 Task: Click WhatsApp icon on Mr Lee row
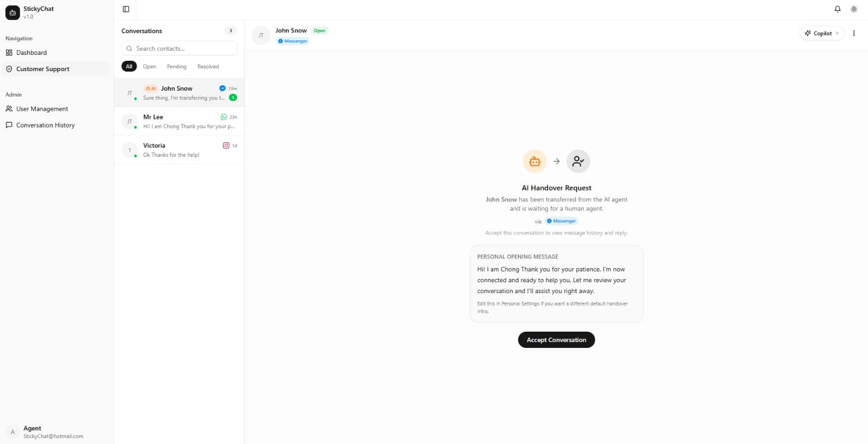(224, 117)
